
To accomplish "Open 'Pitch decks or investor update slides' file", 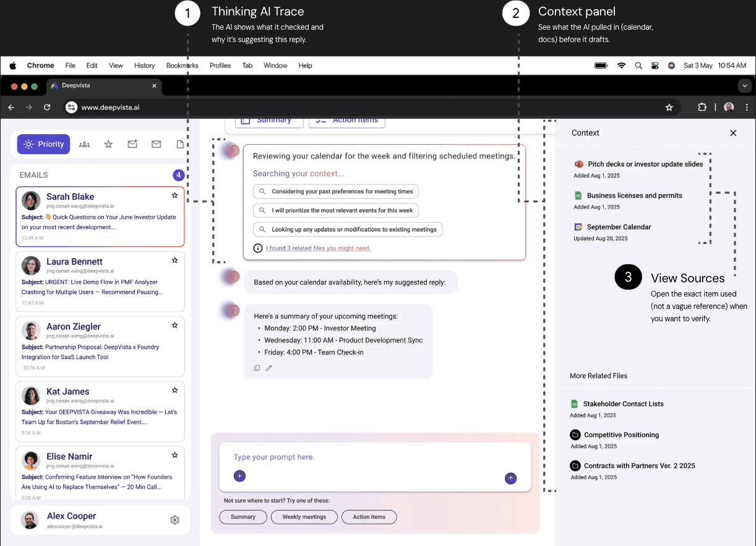I will (x=645, y=164).
